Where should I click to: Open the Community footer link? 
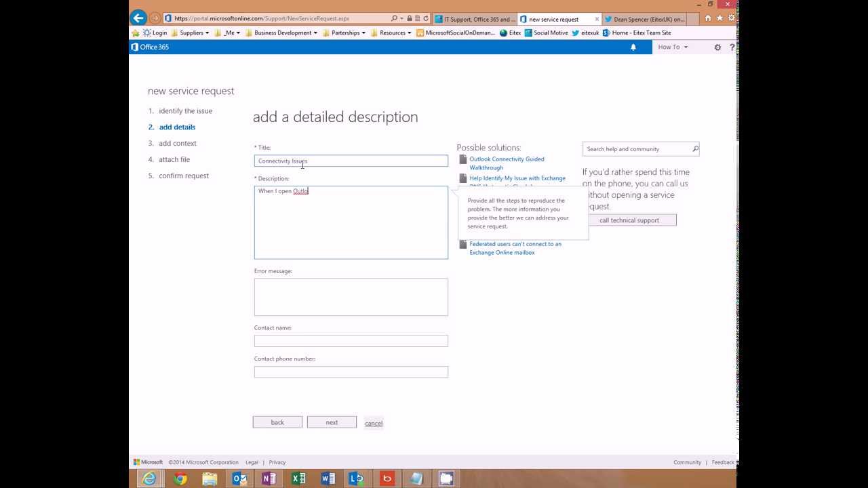(687, 462)
